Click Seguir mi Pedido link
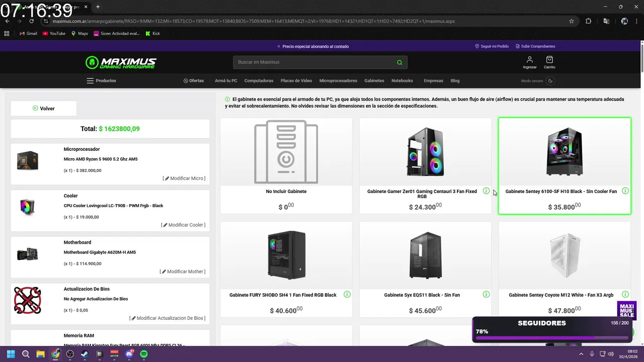 492,46
